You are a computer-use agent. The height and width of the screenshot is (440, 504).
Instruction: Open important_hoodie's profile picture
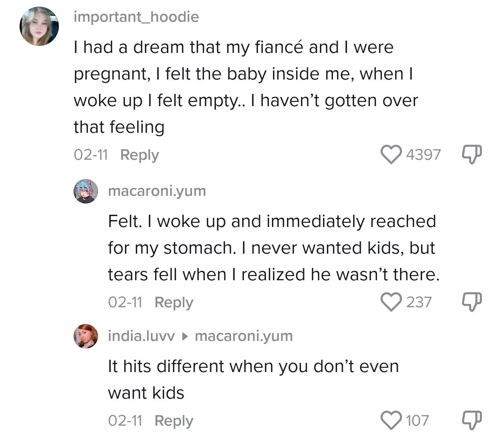(39, 26)
